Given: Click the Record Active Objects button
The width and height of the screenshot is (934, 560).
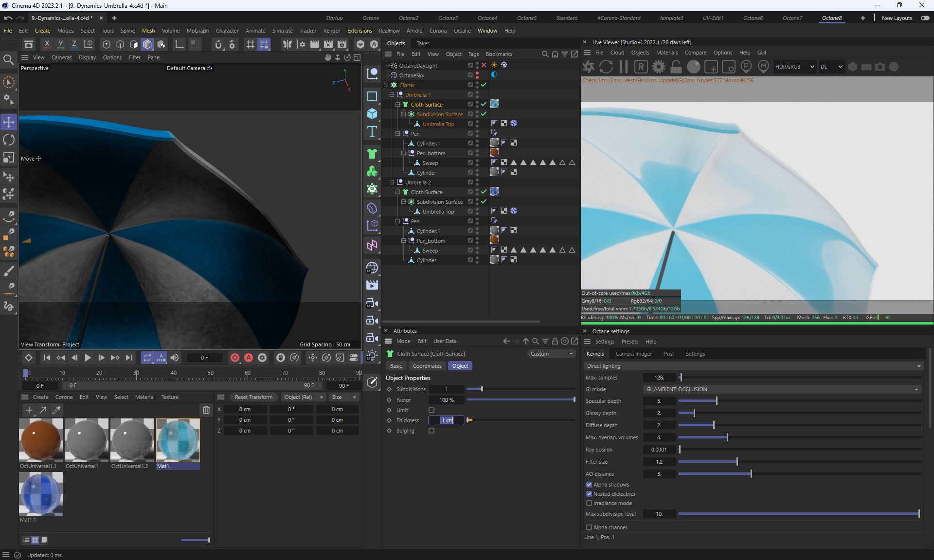Looking at the screenshot, I should [x=235, y=358].
